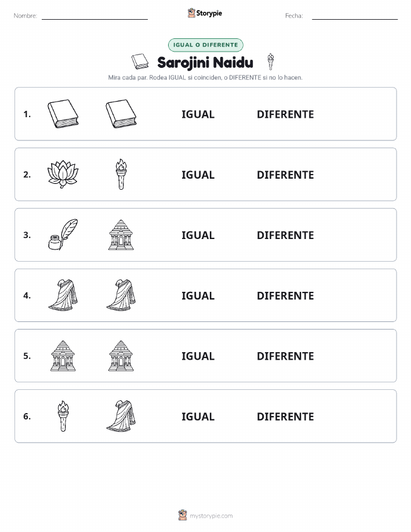
Task: Click the sari icon in row 6
Action: click(121, 416)
